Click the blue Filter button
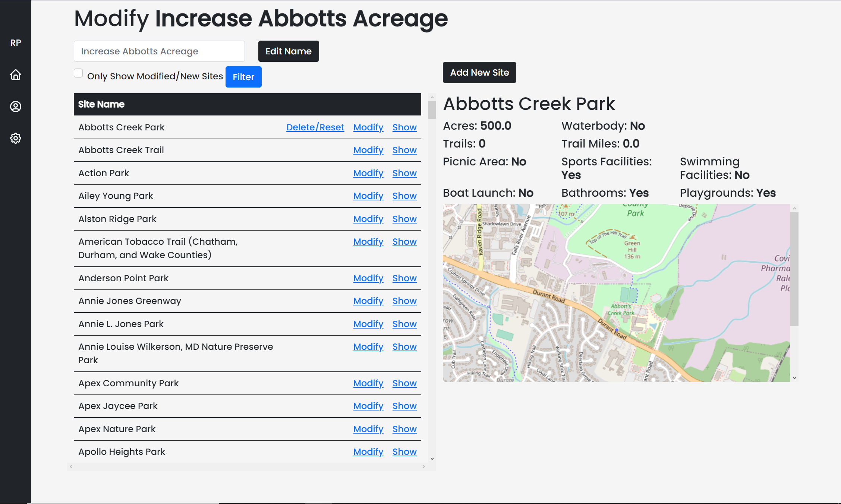 243,77
